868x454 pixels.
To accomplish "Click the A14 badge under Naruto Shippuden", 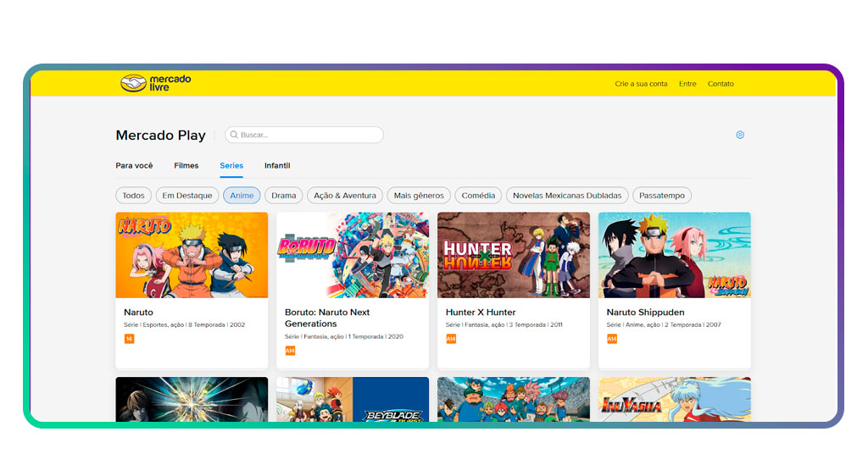I will pos(612,339).
